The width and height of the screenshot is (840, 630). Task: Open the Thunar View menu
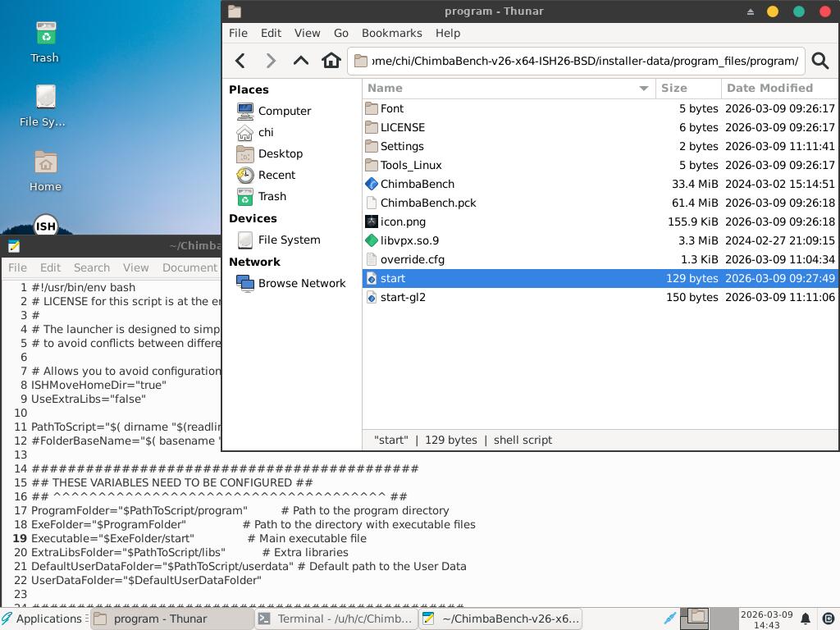pos(307,33)
